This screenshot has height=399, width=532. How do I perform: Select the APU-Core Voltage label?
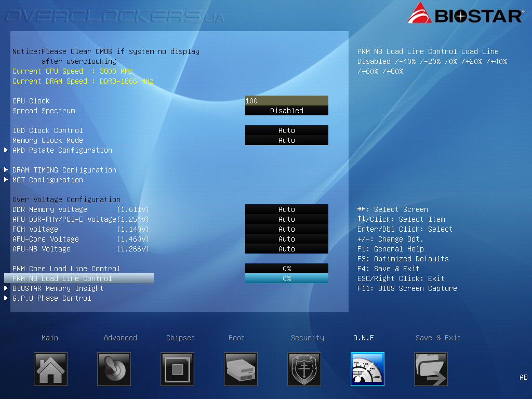(x=46, y=239)
